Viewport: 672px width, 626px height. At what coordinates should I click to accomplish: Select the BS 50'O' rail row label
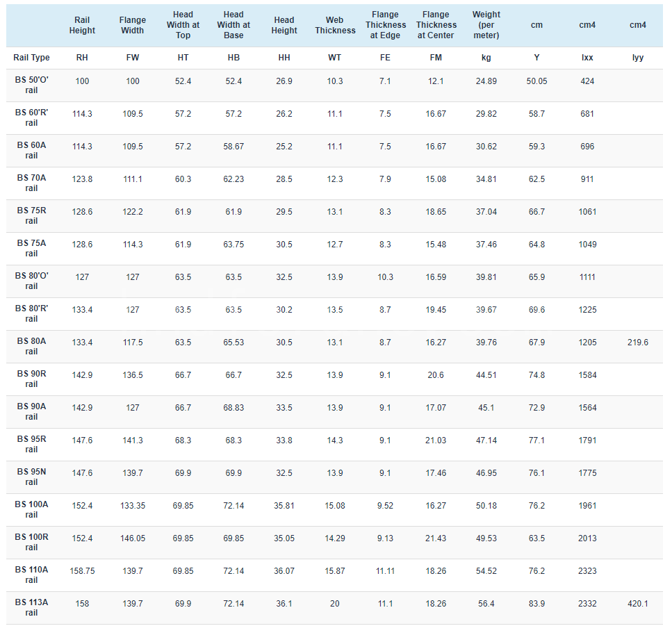[x=31, y=85]
